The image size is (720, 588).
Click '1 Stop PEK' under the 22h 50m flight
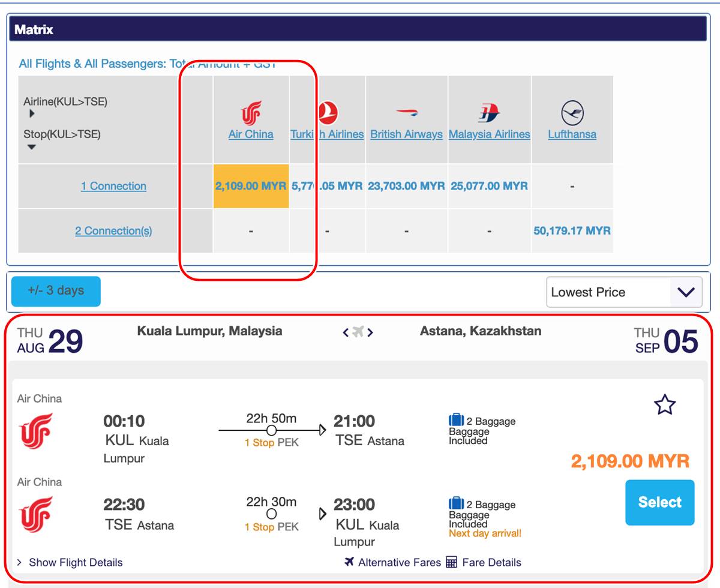tap(271, 443)
